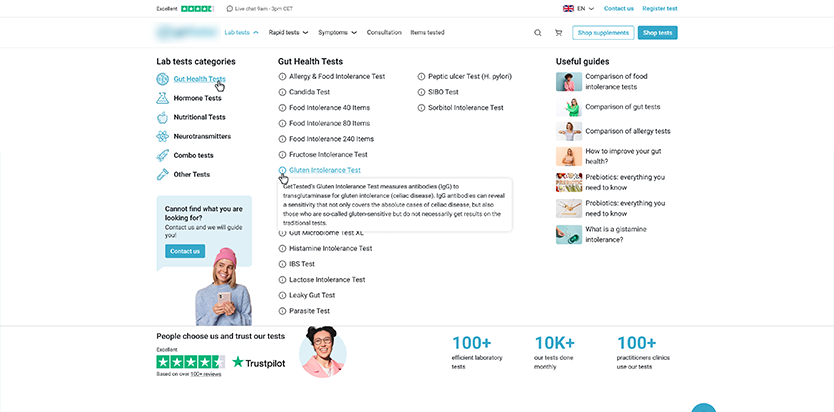Click the Other Tests category icon
The image size is (834, 412).
[163, 174]
